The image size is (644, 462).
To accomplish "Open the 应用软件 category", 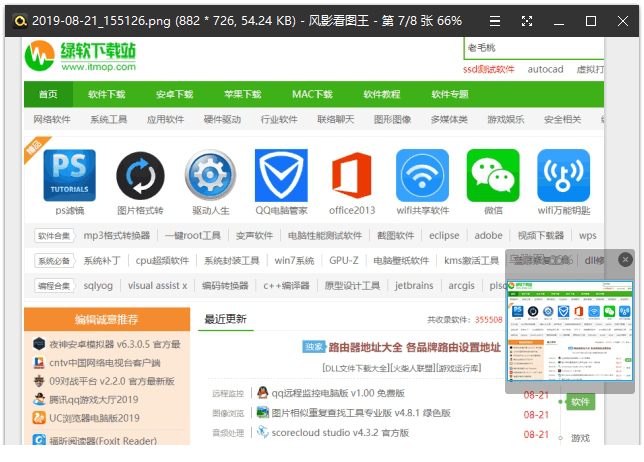I will tap(165, 120).
